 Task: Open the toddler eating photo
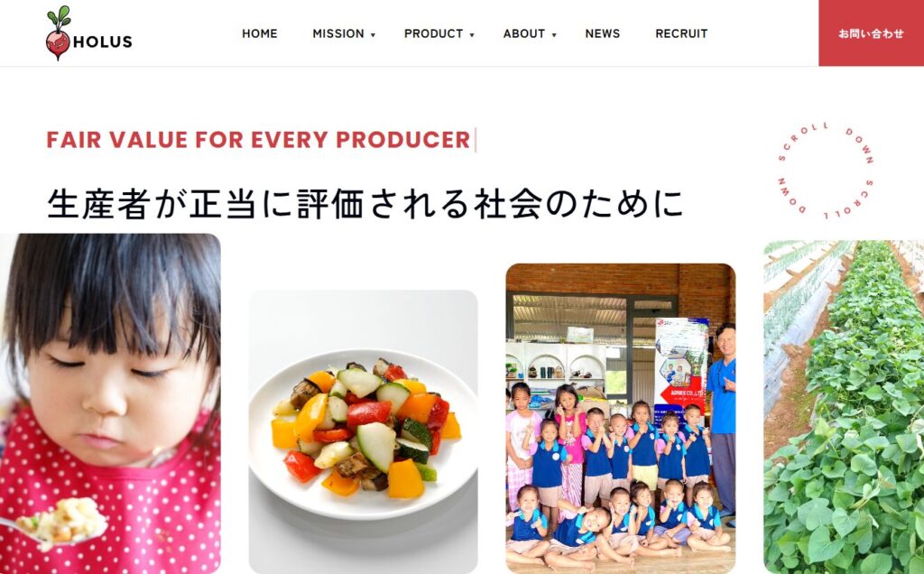point(110,403)
